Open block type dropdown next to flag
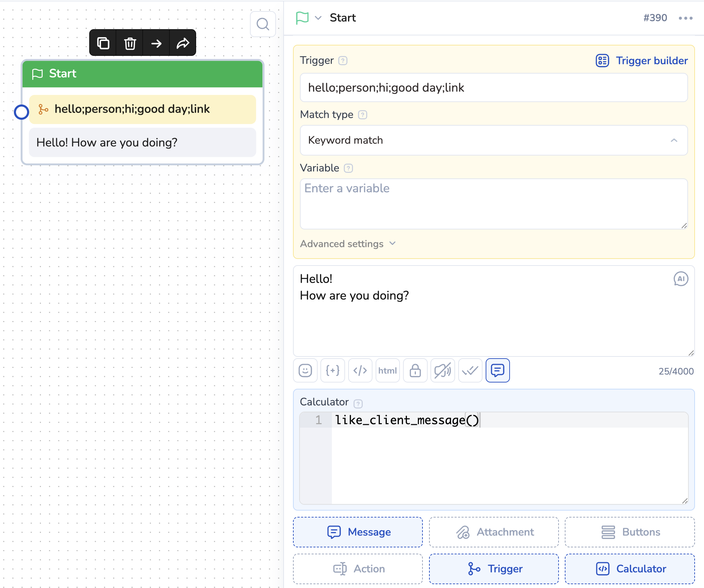Viewport: 704px width, 588px height. (318, 18)
